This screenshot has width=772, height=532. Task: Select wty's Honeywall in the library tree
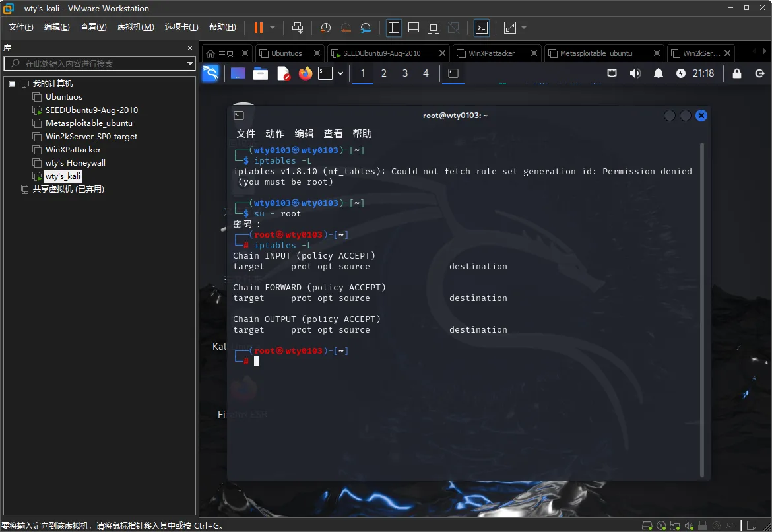[x=69, y=163]
